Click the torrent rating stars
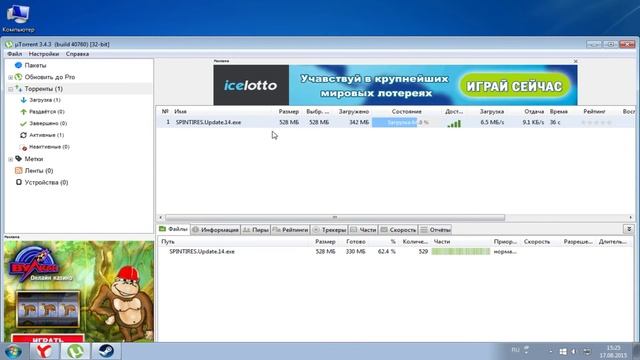The image size is (640, 360). (x=597, y=122)
